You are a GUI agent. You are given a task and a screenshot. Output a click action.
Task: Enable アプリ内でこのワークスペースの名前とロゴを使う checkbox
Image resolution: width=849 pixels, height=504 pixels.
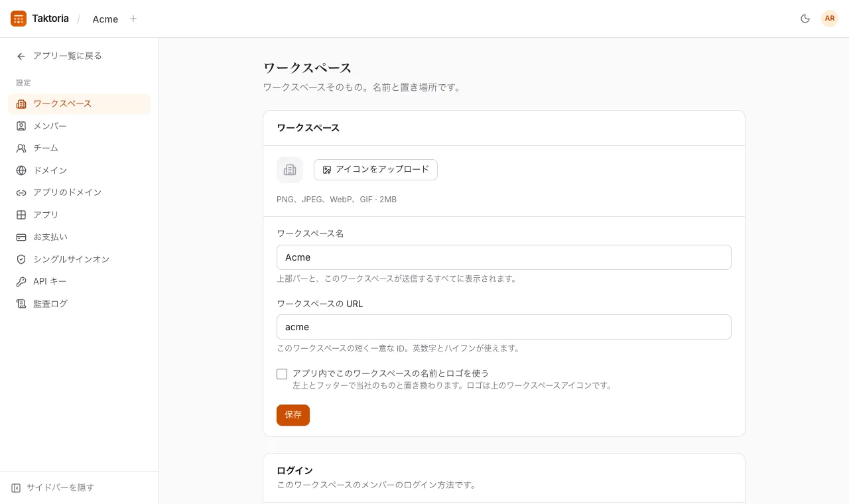click(x=282, y=374)
